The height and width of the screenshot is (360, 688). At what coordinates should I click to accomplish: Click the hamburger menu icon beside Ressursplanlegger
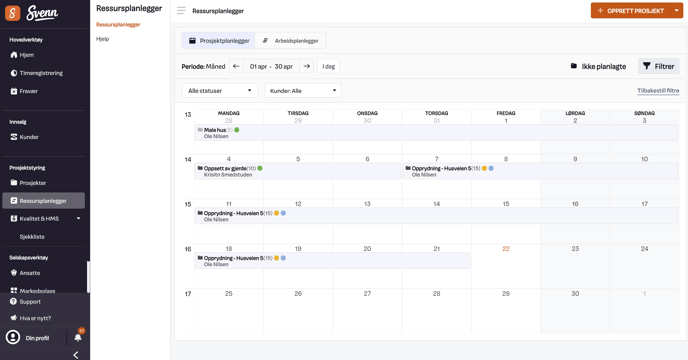[x=181, y=11]
